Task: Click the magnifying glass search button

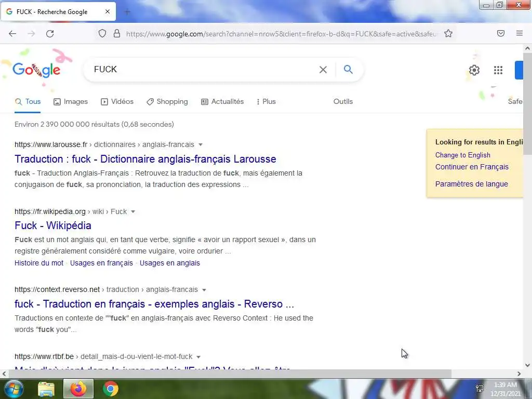Action: click(348, 69)
